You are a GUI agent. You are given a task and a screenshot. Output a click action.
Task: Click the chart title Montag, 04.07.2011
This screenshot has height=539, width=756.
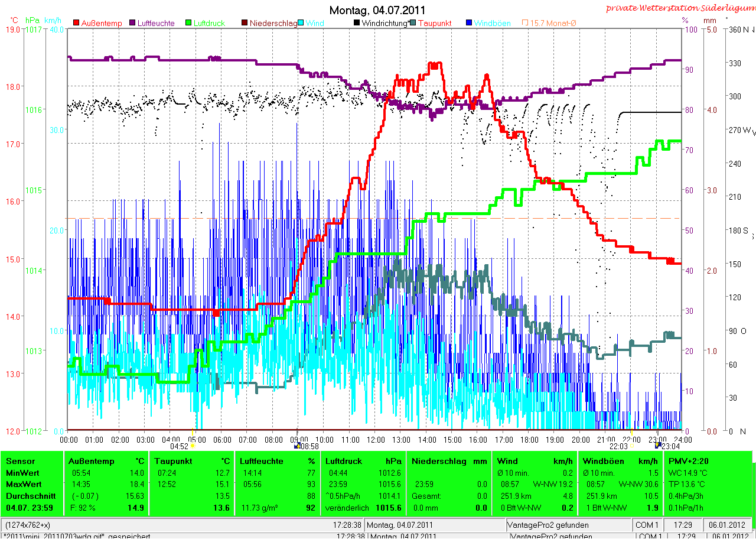point(377,10)
